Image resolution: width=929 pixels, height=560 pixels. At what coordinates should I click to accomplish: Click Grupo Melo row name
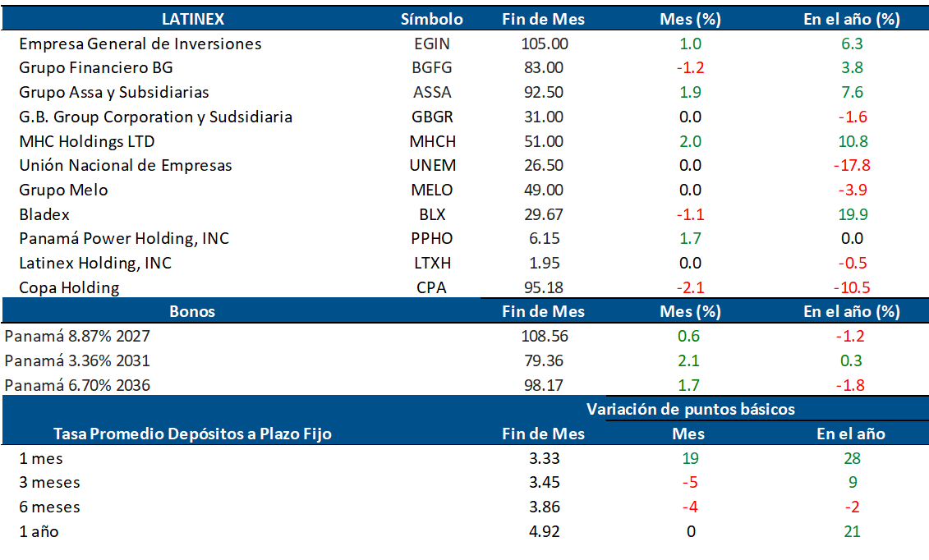coord(63,190)
